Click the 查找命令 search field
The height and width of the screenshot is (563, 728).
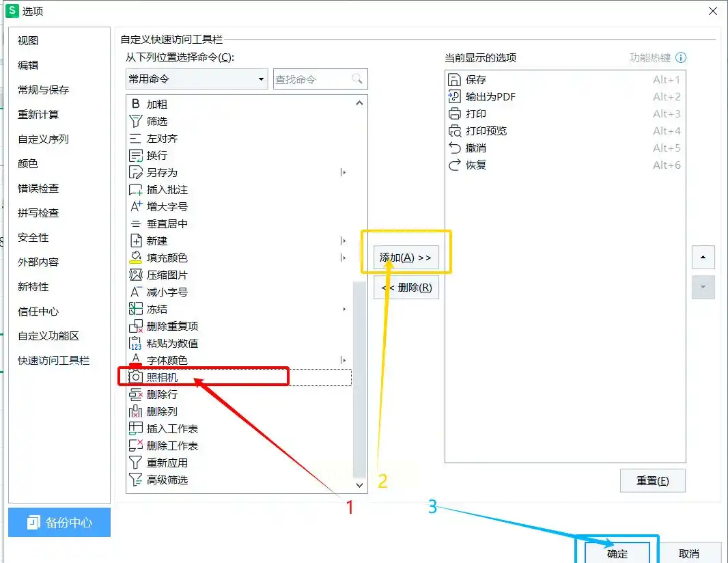[320, 79]
